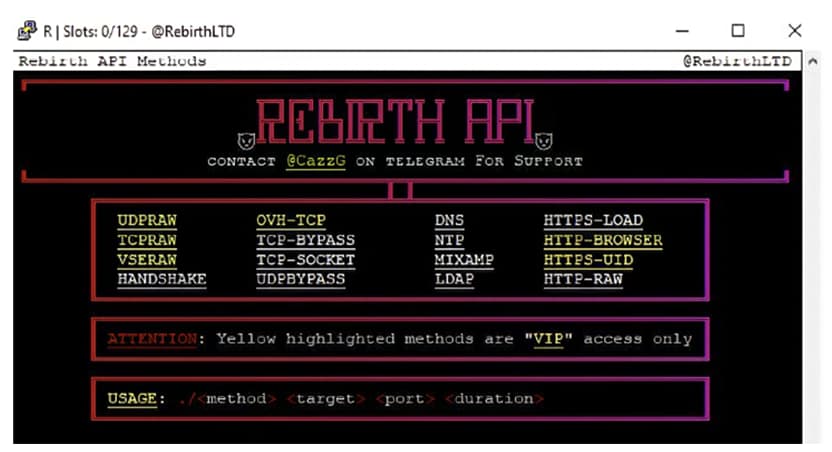Screen dimensions: 832x452
Task: Select the OVH-TCP text entry
Action: click(x=291, y=221)
